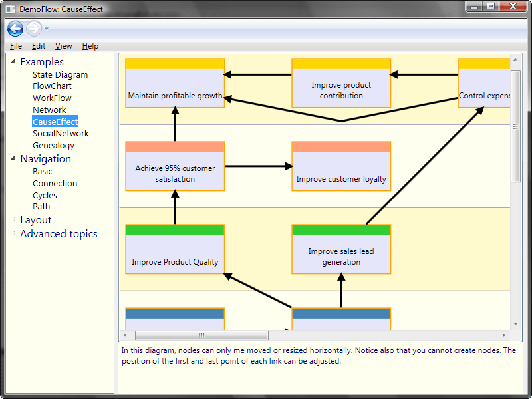This screenshot has height=399, width=532.
Task: Collapse the Navigation section
Action: tap(13, 159)
